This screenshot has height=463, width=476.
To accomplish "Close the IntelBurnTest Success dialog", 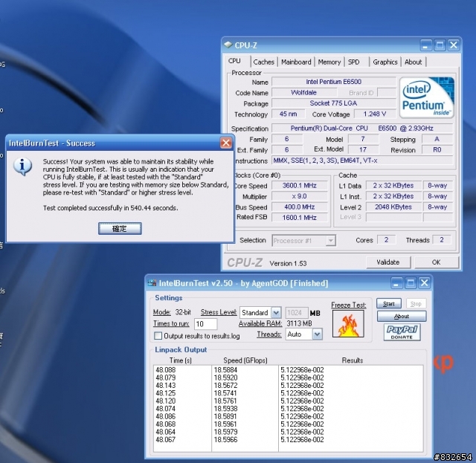I will click(226, 143).
